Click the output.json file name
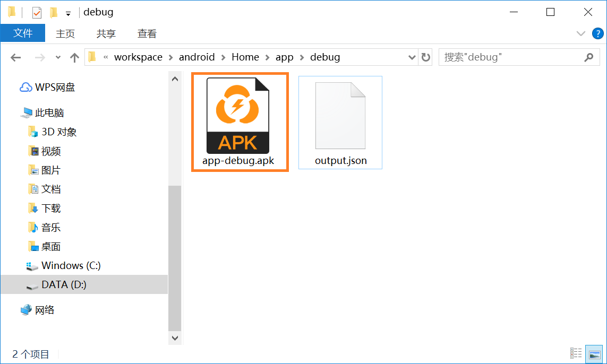Screen dimensions: 607x364 340,161
